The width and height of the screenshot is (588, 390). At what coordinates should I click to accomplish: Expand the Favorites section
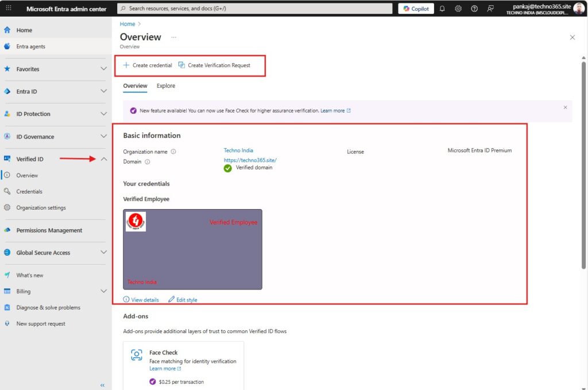[x=103, y=69]
